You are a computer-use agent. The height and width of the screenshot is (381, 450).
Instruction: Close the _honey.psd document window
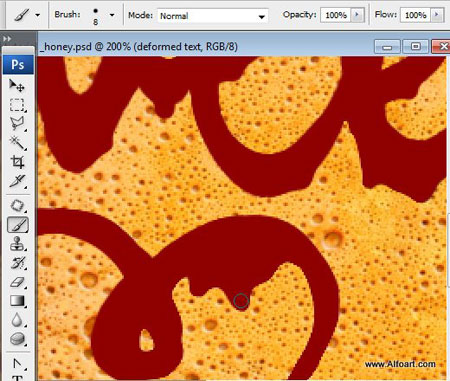[x=441, y=46]
